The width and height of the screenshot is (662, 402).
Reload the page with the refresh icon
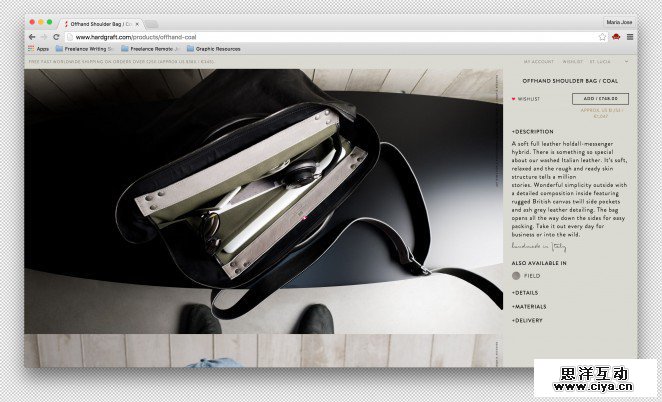pyautogui.click(x=56, y=36)
